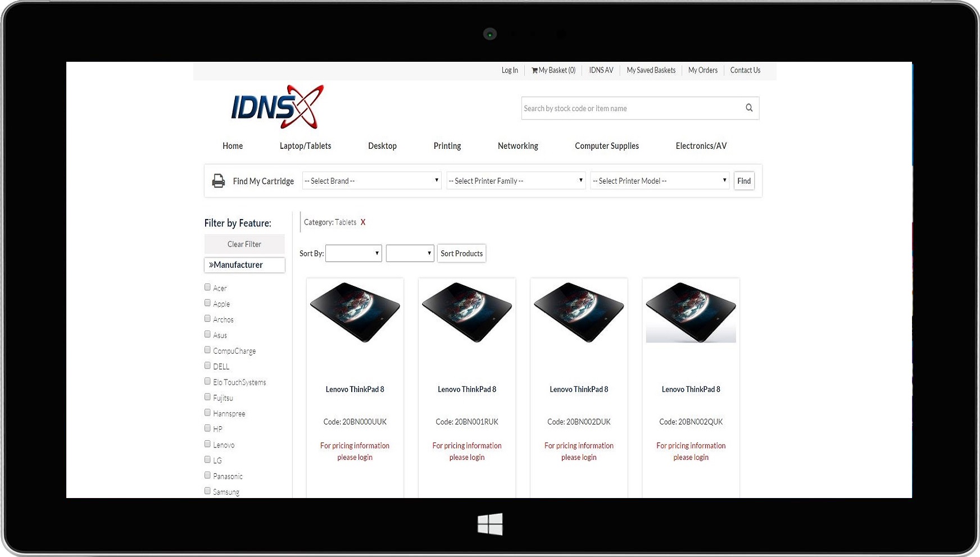Enable the Lenovo manufacturer filter
Image resolution: width=980 pixels, height=557 pixels.
(x=207, y=444)
